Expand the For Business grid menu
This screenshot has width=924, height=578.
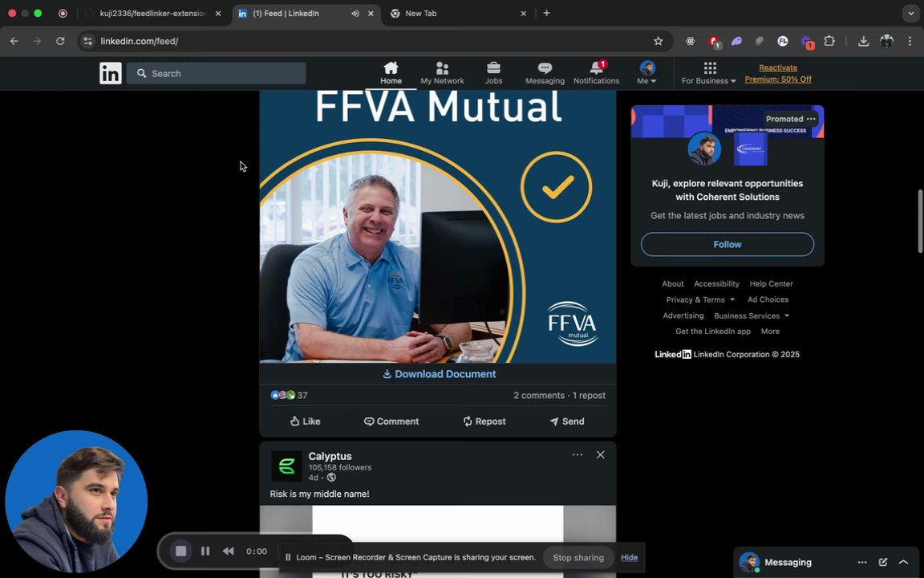click(709, 73)
